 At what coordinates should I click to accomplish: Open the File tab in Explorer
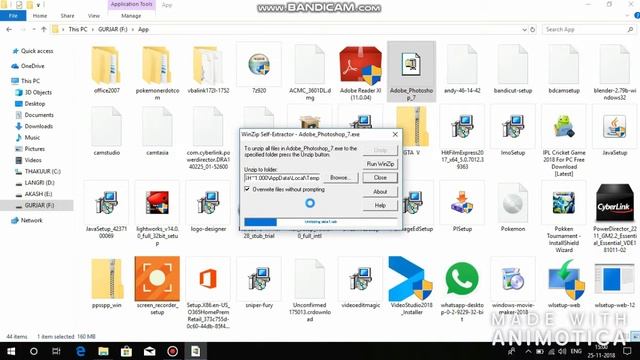13,16
